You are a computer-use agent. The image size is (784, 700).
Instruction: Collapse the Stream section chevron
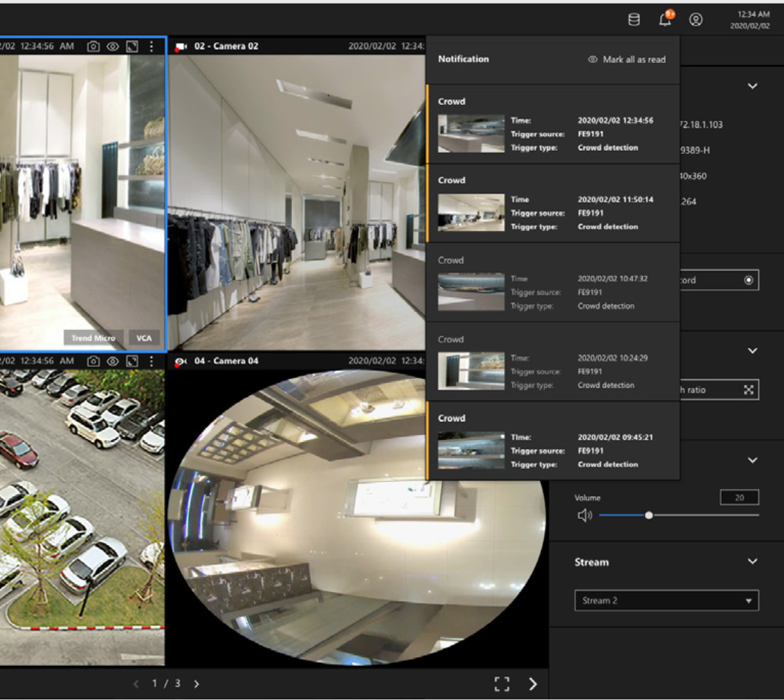752,562
